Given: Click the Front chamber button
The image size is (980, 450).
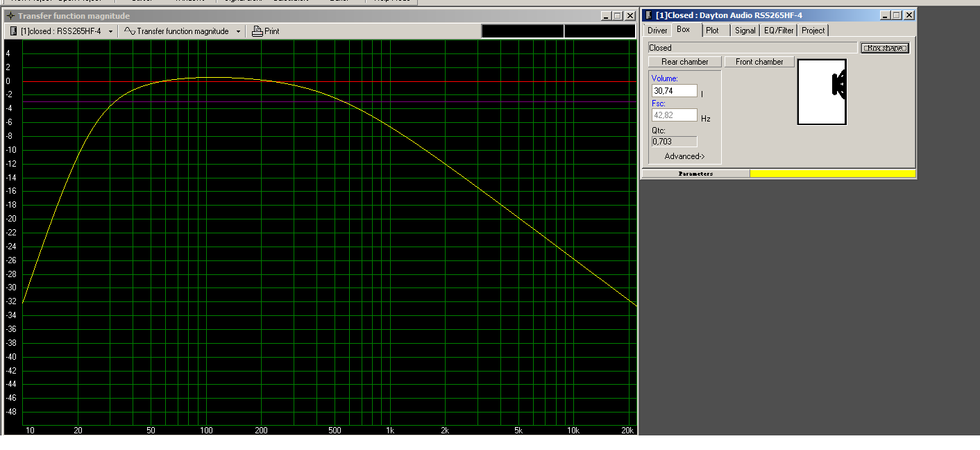Looking at the screenshot, I should (759, 62).
